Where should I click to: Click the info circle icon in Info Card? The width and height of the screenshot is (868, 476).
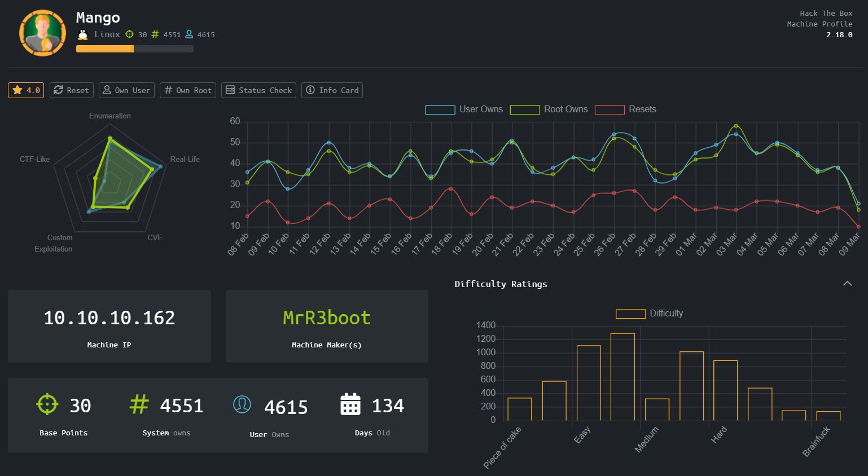tap(310, 90)
